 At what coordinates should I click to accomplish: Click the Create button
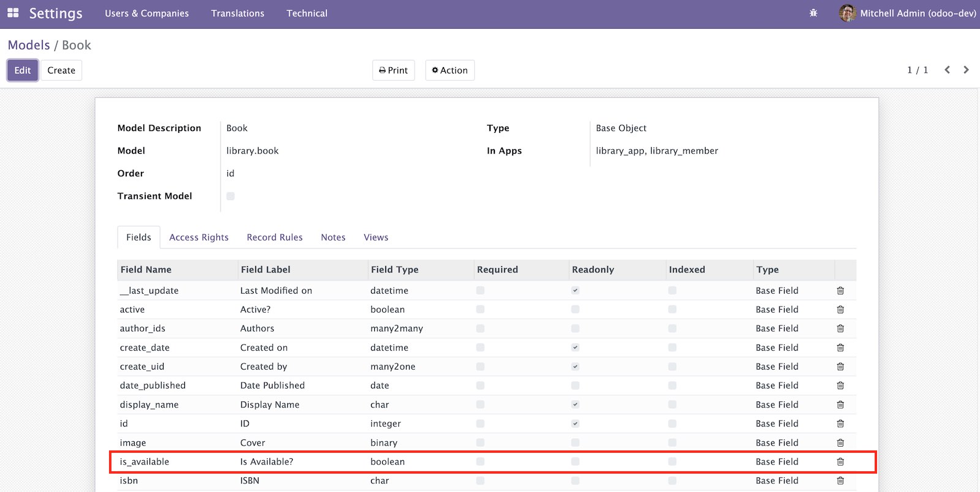(x=61, y=70)
